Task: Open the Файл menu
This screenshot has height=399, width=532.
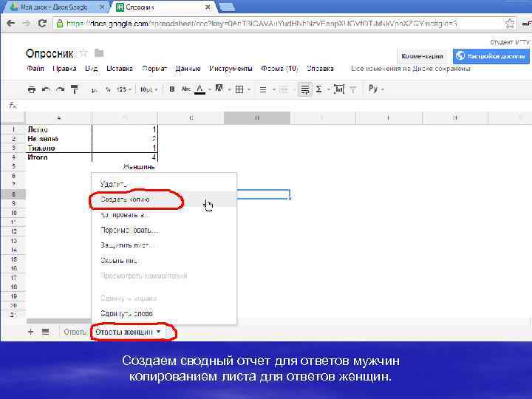Action: click(35, 69)
